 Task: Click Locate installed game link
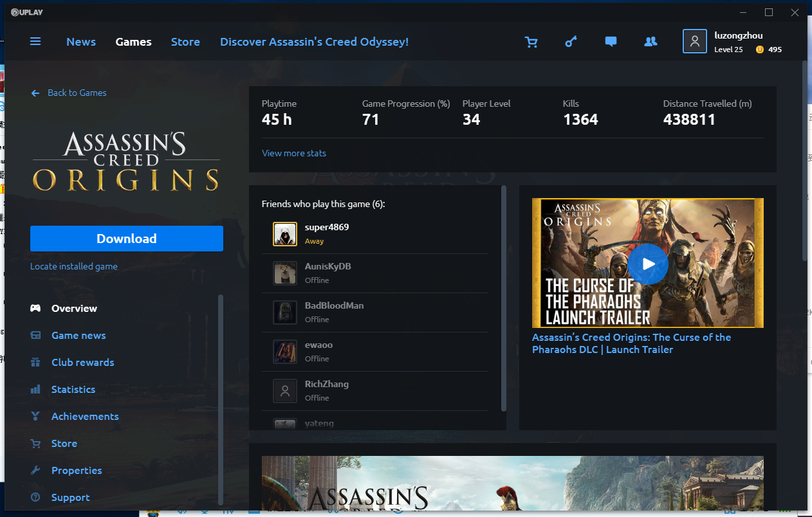tap(74, 266)
